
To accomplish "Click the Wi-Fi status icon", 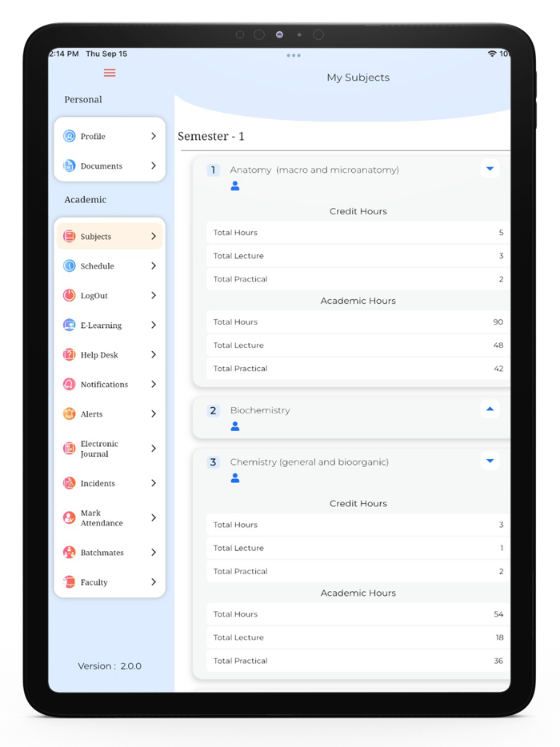I will (x=492, y=54).
